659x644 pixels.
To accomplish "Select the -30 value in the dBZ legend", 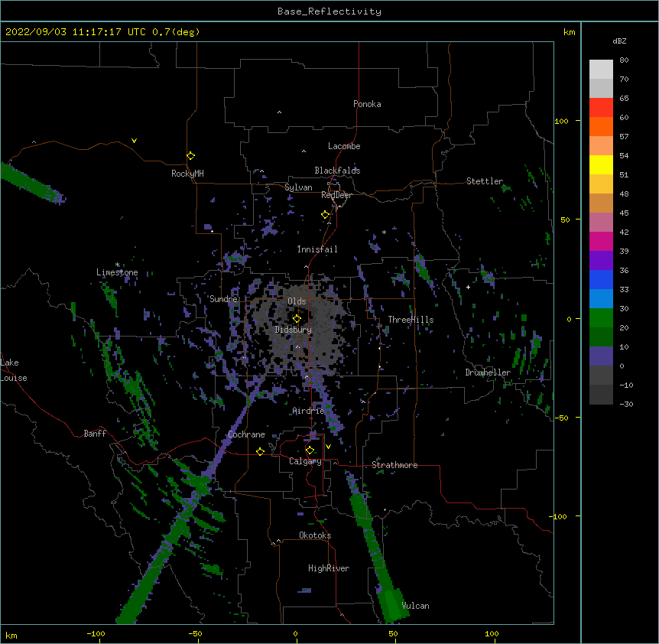I will coord(626,404).
